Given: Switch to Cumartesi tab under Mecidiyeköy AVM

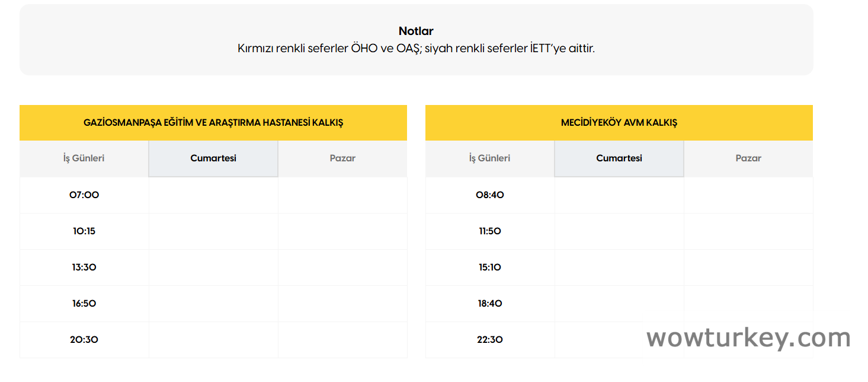Looking at the screenshot, I should tap(619, 158).
